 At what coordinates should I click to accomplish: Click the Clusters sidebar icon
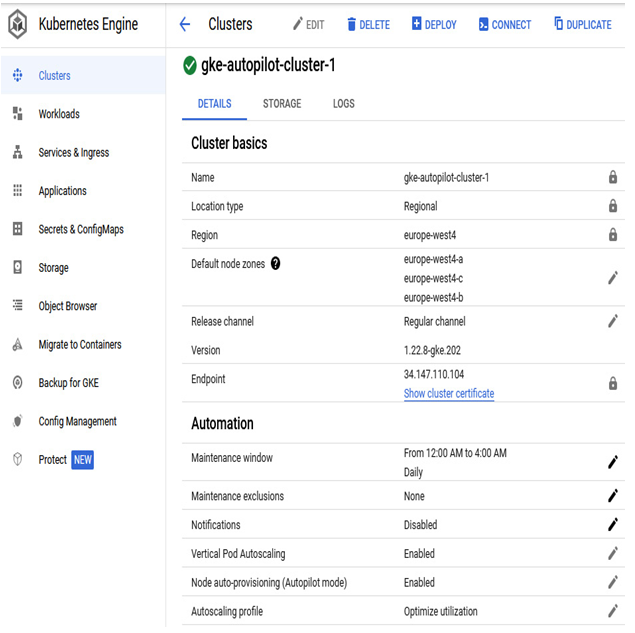point(17,75)
